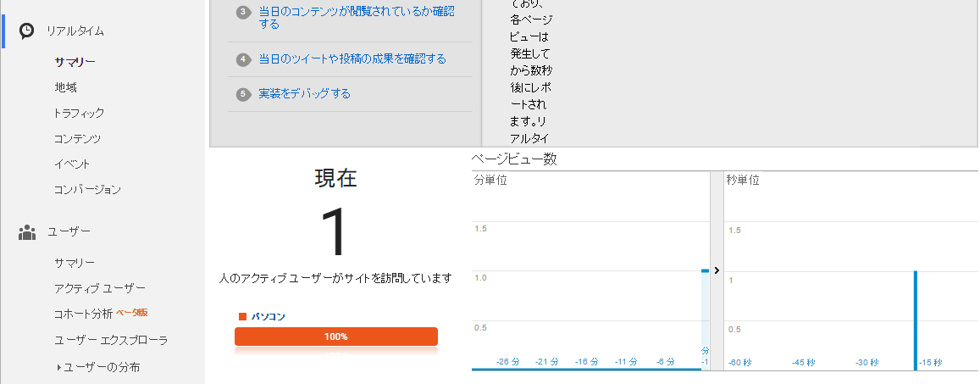
Task: Click the 現在 heading
Action: (335, 179)
